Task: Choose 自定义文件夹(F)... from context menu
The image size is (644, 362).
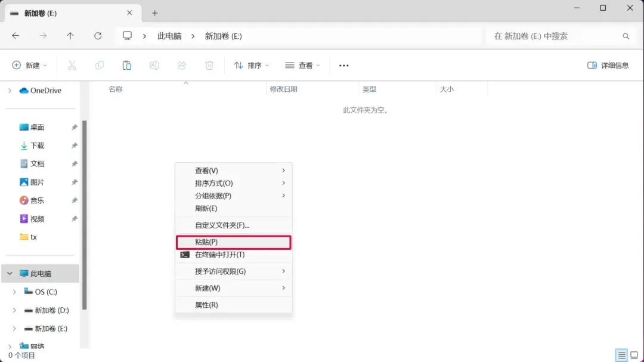Action: 234,225
